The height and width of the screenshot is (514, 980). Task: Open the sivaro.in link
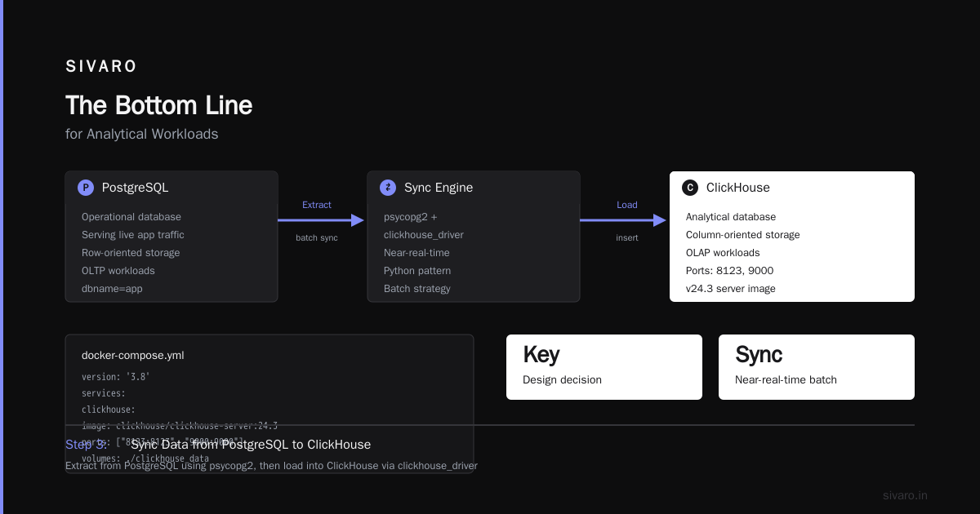[905, 495]
